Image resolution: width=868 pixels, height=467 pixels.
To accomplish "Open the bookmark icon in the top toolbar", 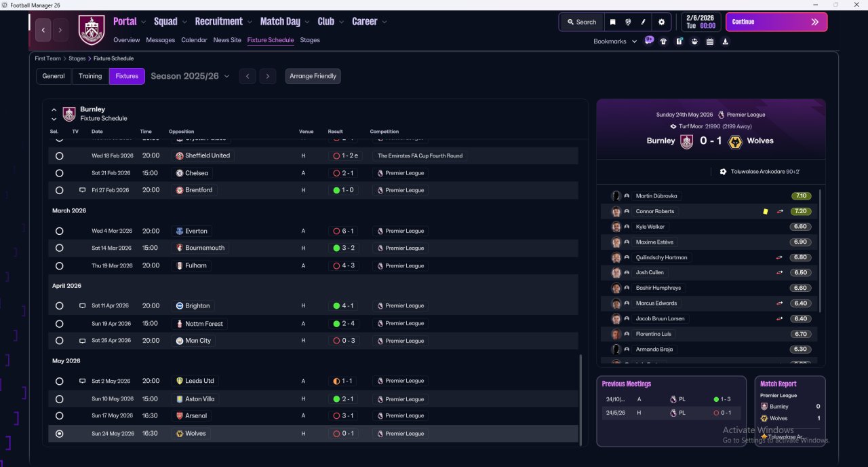I will (613, 22).
